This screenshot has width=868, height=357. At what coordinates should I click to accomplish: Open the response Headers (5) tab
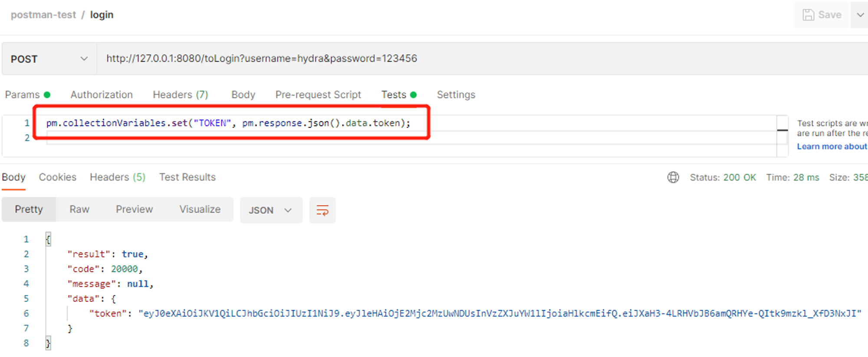118,177
